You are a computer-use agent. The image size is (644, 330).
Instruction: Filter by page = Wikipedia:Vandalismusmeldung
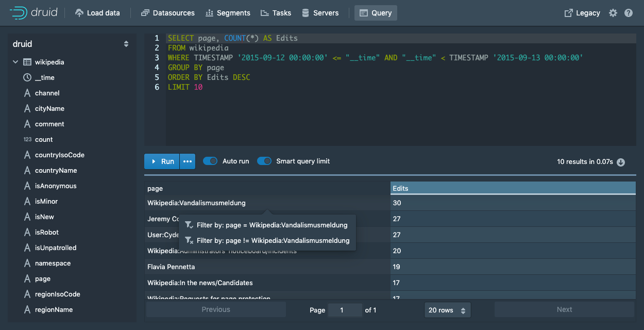pos(267,225)
